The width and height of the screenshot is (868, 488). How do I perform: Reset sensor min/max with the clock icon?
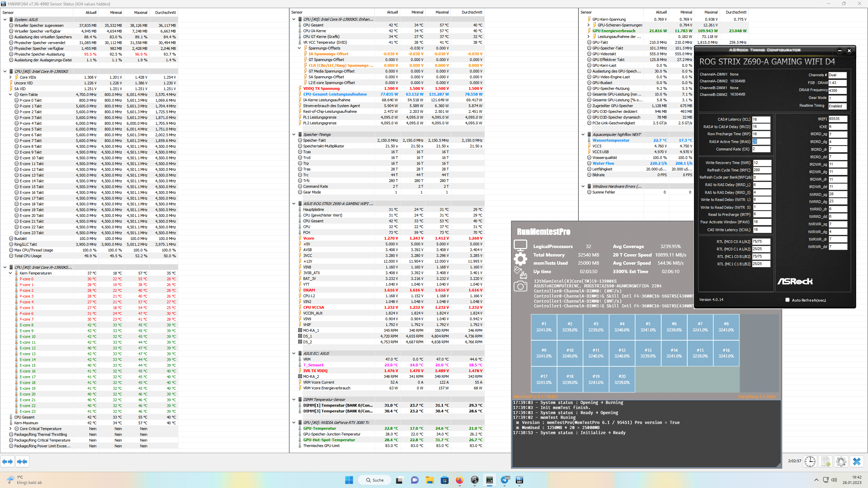[810, 461]
